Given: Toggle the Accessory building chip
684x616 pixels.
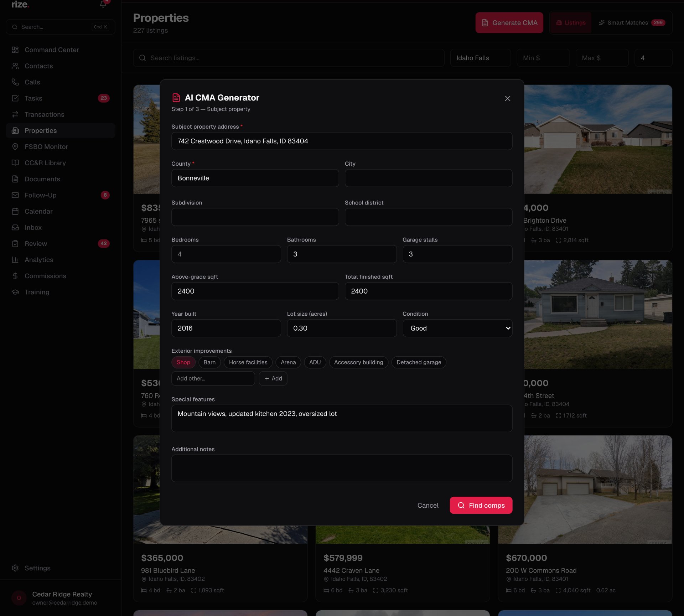Looking at the screenshot, I should 358,362.
